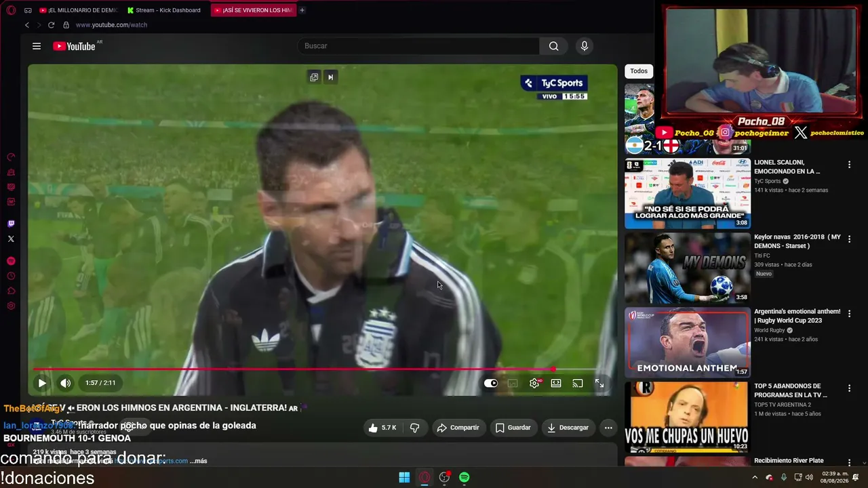The width and height of the screenshot is (868, 488).
Task: Expand the description with ...más
Action: [x=199, y=461]
